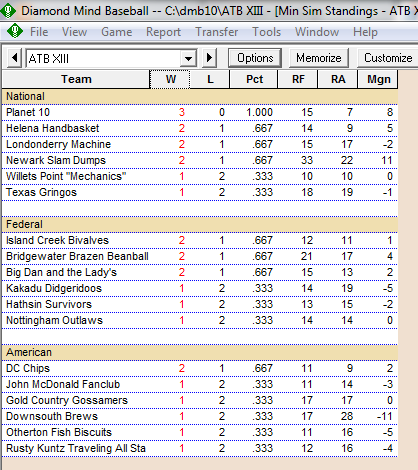Open the File menu

click(39, 32)
